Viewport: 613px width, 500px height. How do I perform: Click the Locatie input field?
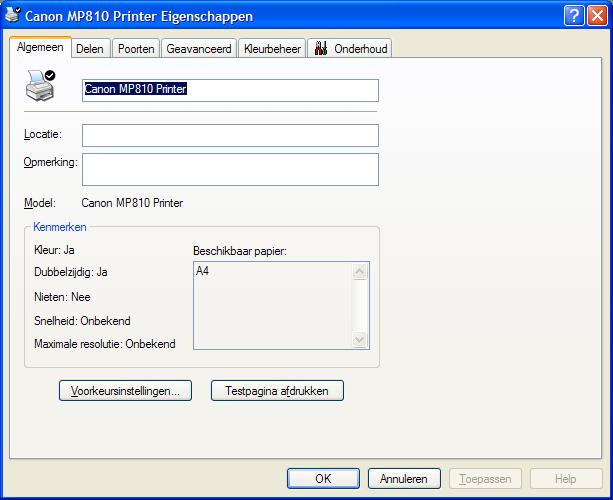230,135
